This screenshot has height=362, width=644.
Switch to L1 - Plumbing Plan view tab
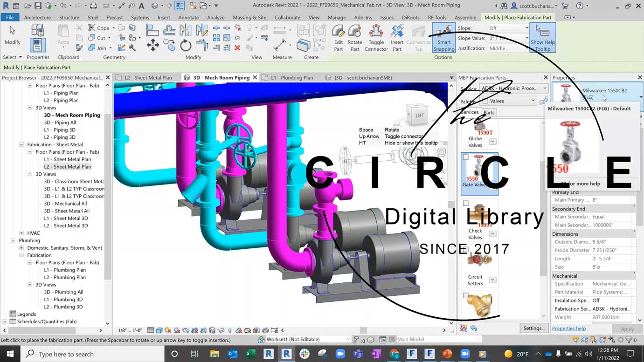click(291, 78)
